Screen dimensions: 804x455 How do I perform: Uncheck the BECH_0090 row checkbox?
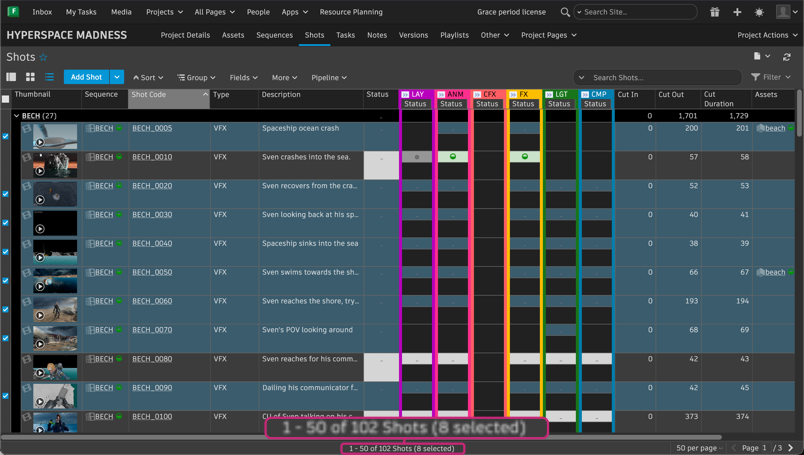[x=5, y=396]
